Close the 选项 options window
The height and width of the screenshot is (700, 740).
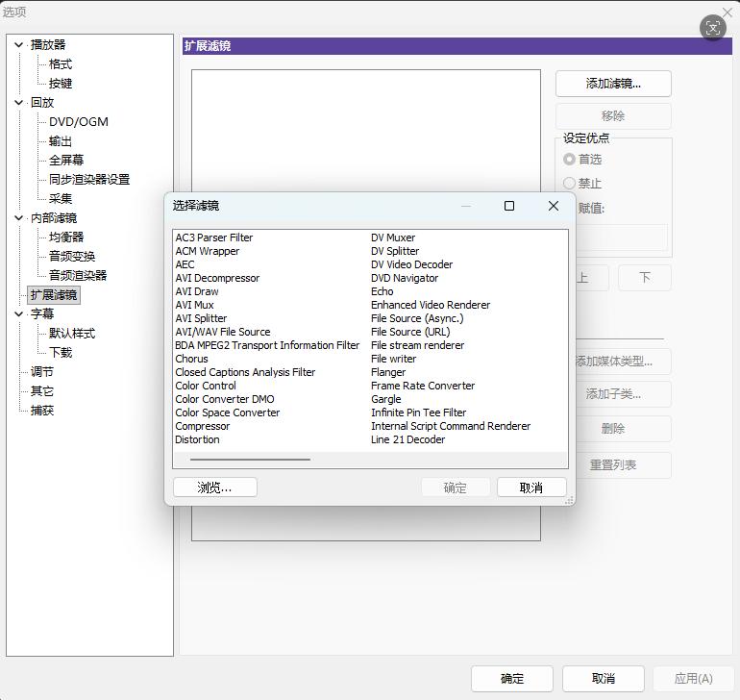click(728, 12)
